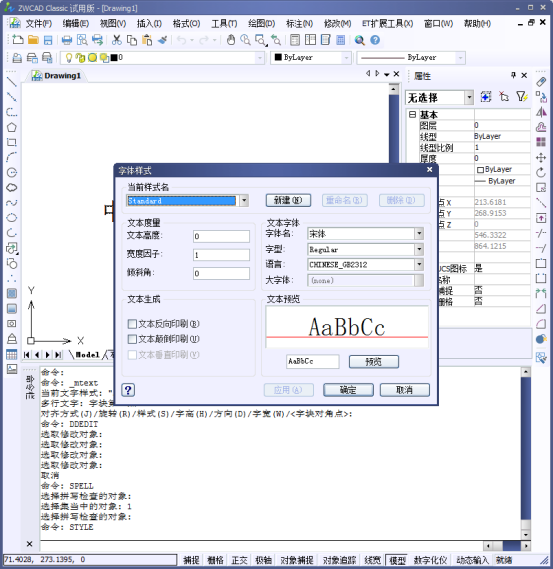Open the ByLayer linetype dropdown
The image size is (553, 569).
point(460,57)
